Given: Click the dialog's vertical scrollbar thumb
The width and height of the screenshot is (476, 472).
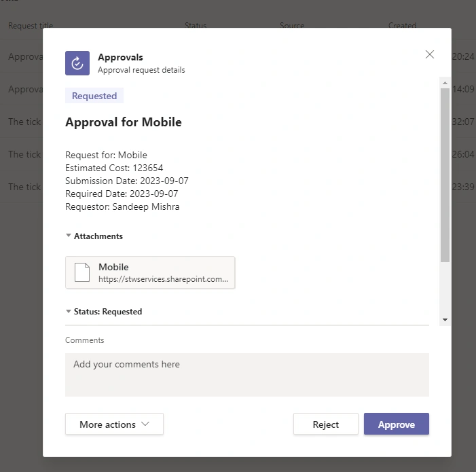Looking at the screenshot, I should (x=445, y=175).
